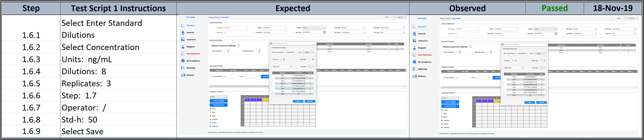
Task: Open Units ng/mL dropdown in Expected dialog
Action: pos(308,52)
